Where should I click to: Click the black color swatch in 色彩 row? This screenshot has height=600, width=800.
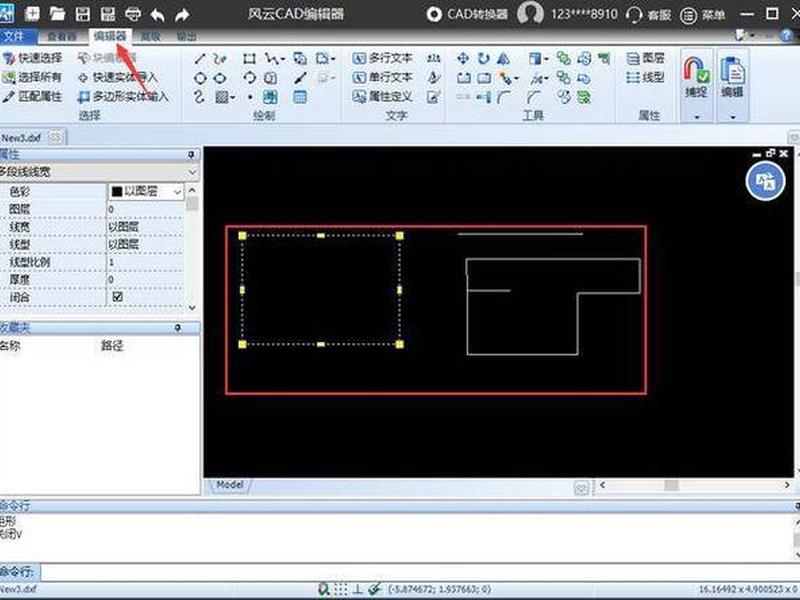click(117, 192)
